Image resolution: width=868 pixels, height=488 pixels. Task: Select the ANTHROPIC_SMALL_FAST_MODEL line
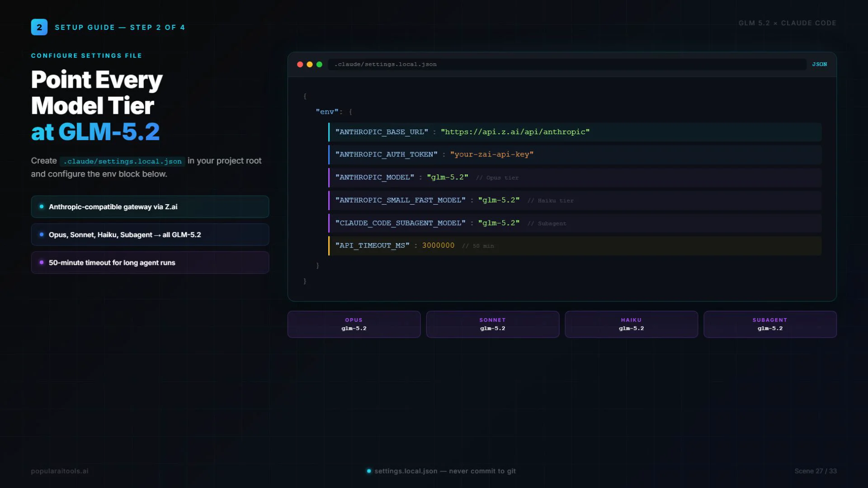pos(575,200)
